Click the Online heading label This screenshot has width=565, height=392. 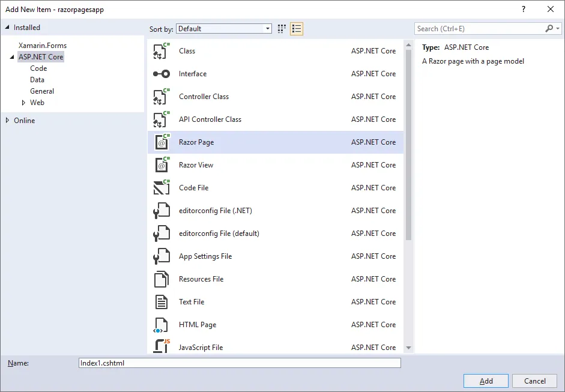(x=25, y=121)
